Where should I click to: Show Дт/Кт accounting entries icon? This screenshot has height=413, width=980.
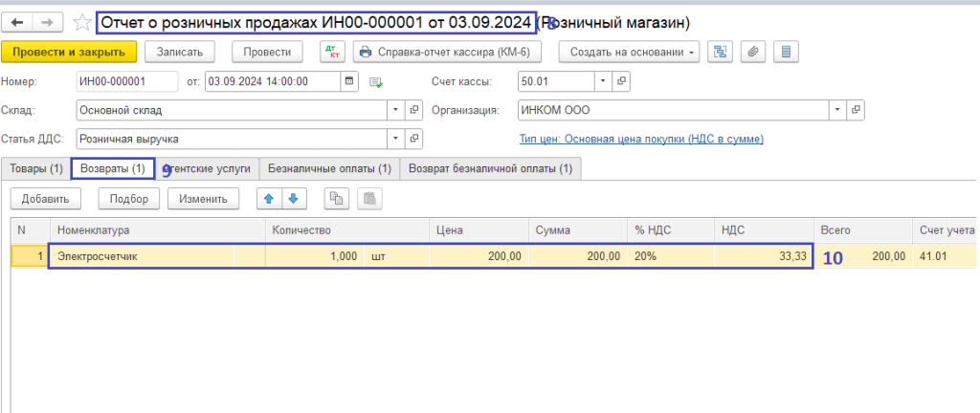tap(332, 52)
